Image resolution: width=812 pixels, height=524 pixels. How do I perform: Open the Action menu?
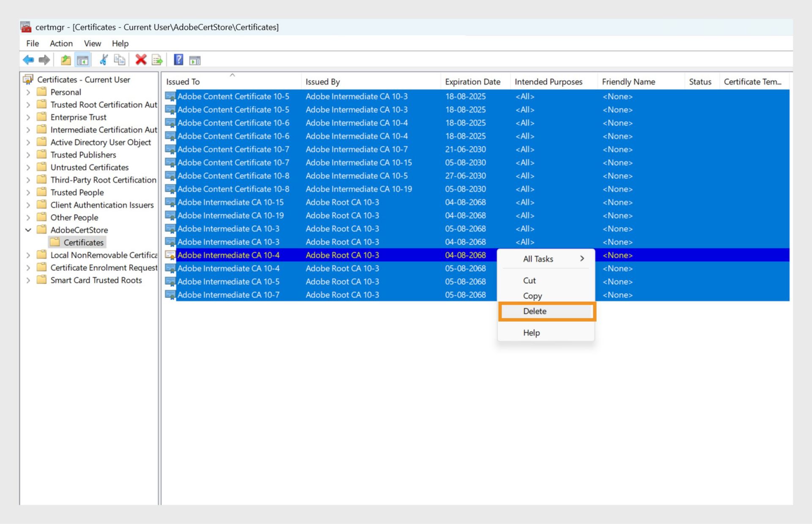pos(61,43)
